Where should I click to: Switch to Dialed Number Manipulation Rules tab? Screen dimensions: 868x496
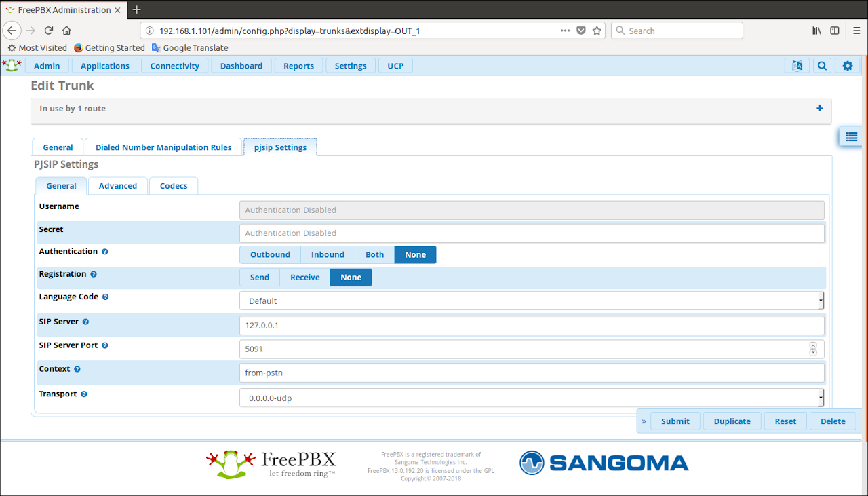coord(163,147)
